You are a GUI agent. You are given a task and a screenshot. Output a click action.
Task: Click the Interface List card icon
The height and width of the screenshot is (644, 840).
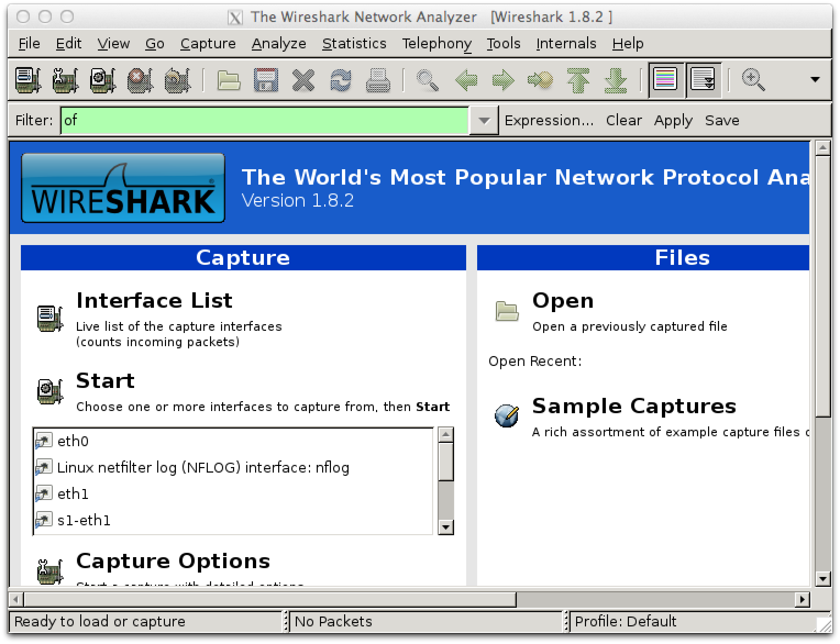pyautogui.click(x=50, y=318)
